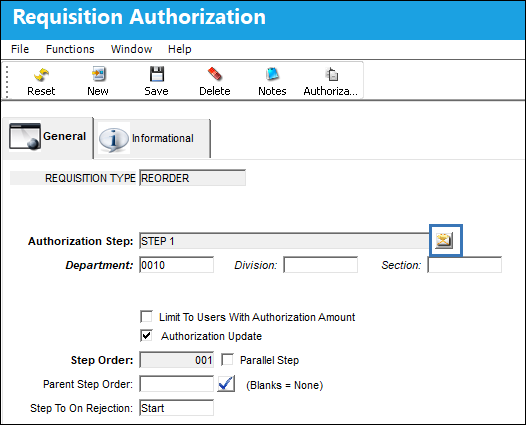Image resolution: width=526 pixels, height=425 pixels.
Task: Open the Window menu
Action: point(132,49)
